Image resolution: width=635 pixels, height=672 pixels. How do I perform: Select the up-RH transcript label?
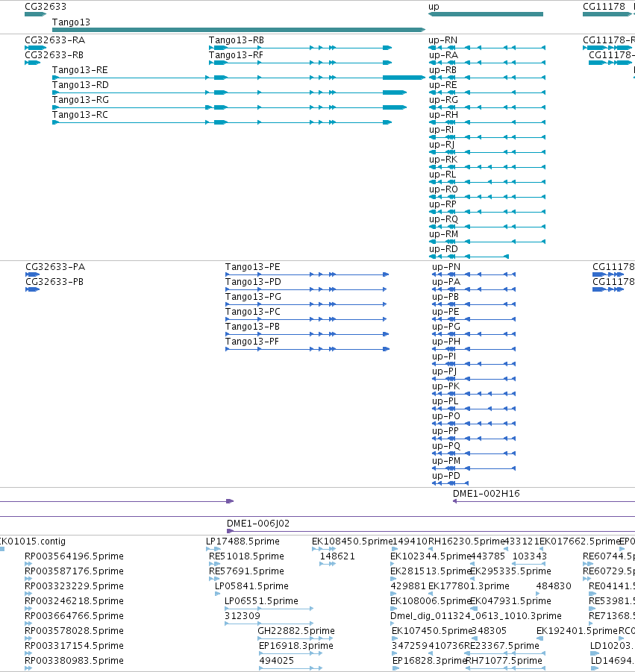(443, 115)
